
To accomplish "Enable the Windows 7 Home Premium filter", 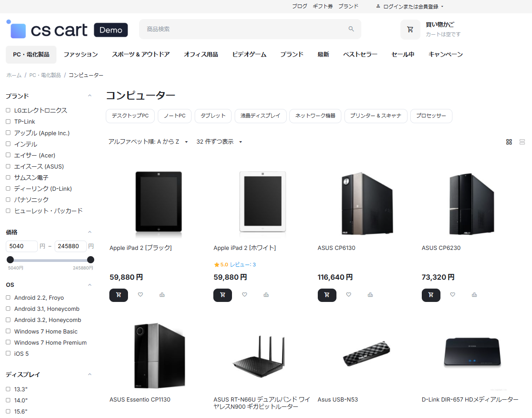I will [8, 342].
